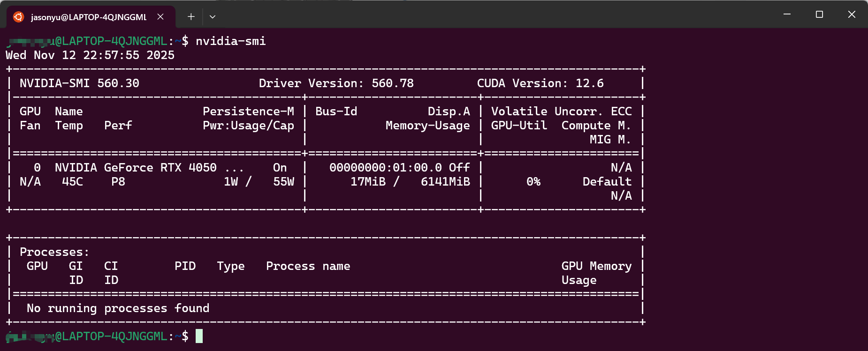Viewport: 868px width, 351px height.
Task: Click the Fan column header
Action: (30, 126)
